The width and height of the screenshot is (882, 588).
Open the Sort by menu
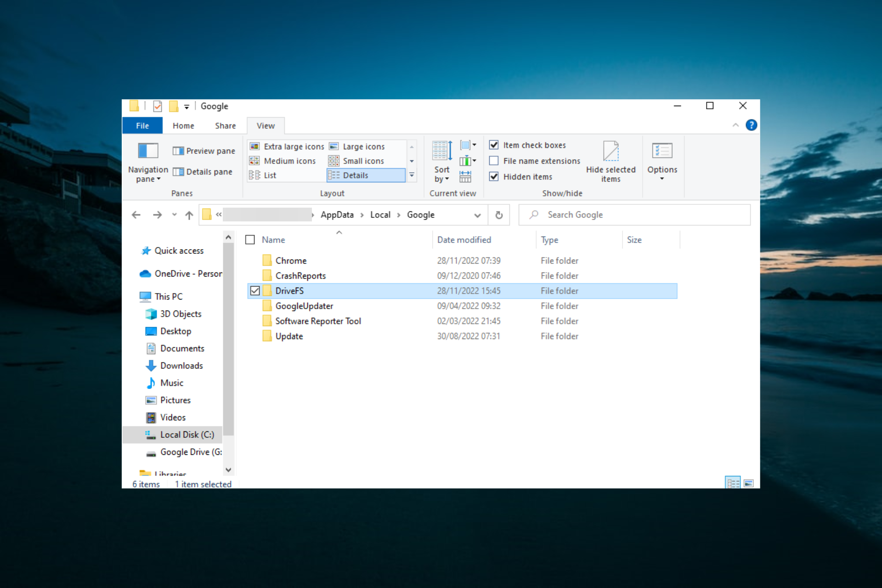[x=442, y=163]
